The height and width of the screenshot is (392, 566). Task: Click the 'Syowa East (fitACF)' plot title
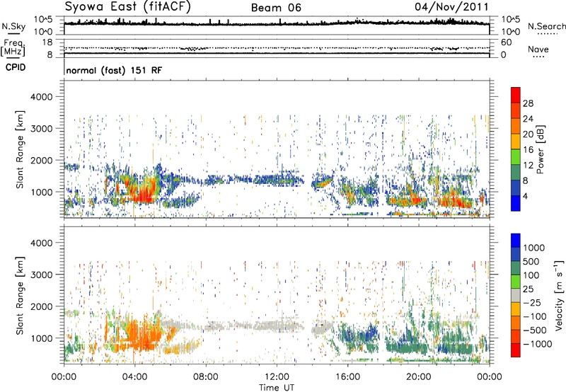point(128,7)
